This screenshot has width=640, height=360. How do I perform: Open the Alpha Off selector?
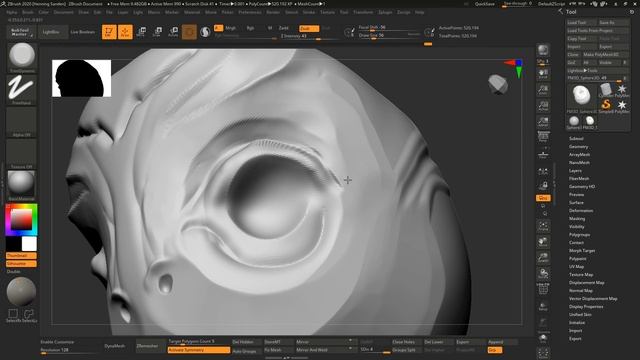pos(22,122)
